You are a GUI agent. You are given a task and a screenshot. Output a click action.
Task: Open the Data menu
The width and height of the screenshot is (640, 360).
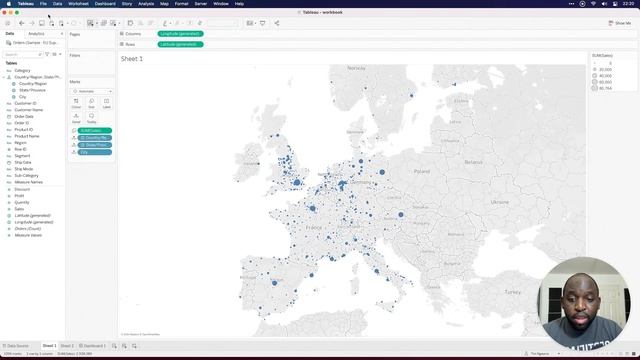[x=58, y=4]
